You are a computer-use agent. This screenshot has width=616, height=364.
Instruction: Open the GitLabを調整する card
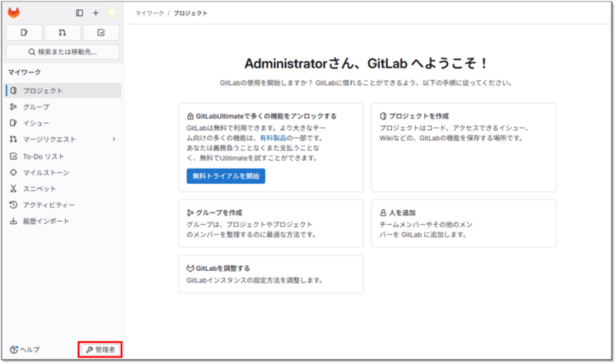(x=271, y=274)
